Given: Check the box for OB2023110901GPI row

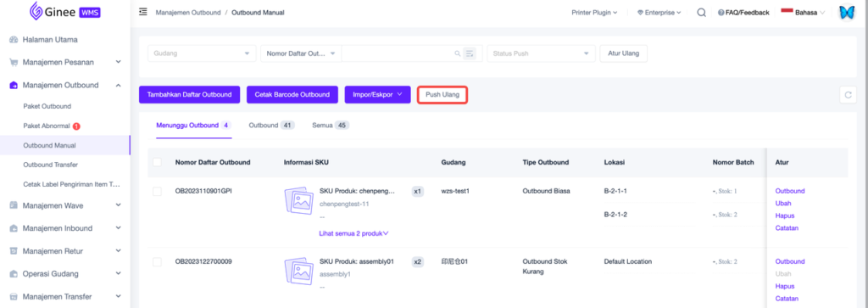Looking at the screenshot, I should click(157, 191).
